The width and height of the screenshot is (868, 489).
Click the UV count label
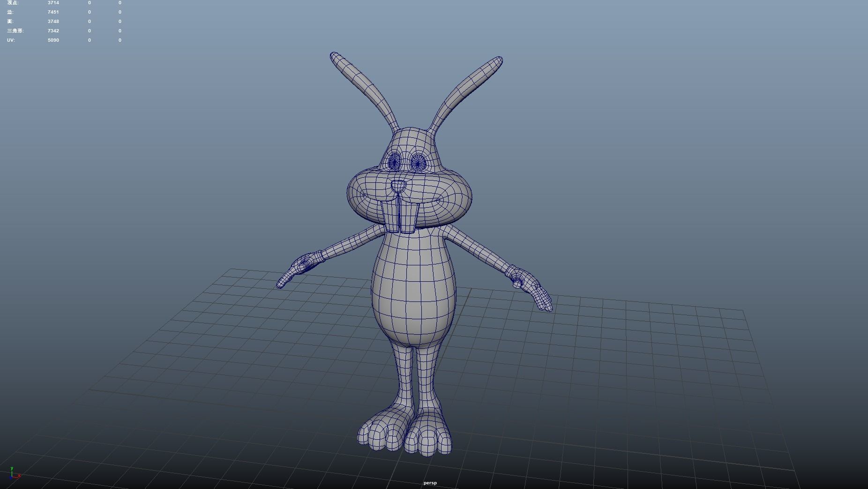point(11,40)
